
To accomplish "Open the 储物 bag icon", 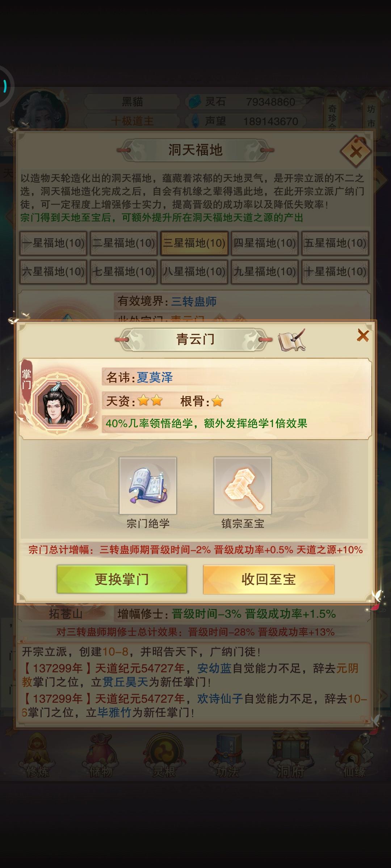I will tap(101, 757).
